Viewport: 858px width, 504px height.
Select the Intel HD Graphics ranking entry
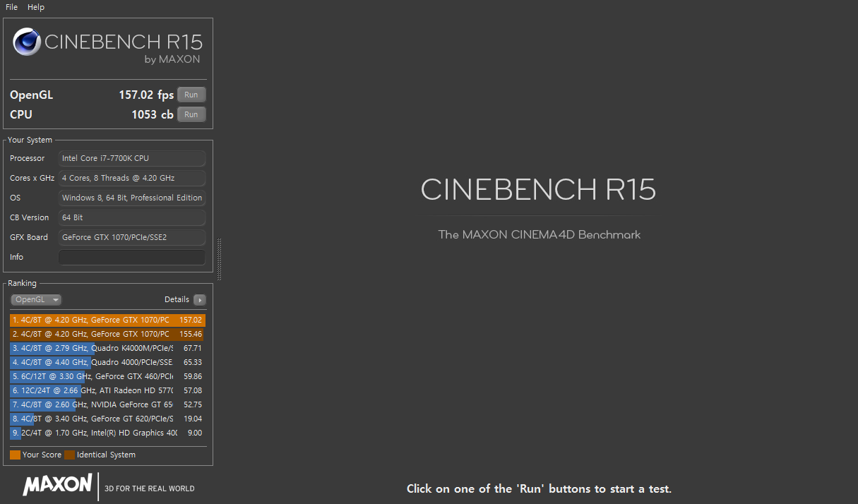[x=107, y=433]
